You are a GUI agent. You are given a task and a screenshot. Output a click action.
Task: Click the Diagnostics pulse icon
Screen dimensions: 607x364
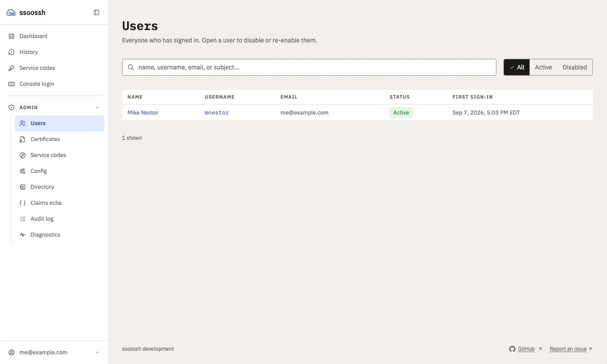pos(23,235)
